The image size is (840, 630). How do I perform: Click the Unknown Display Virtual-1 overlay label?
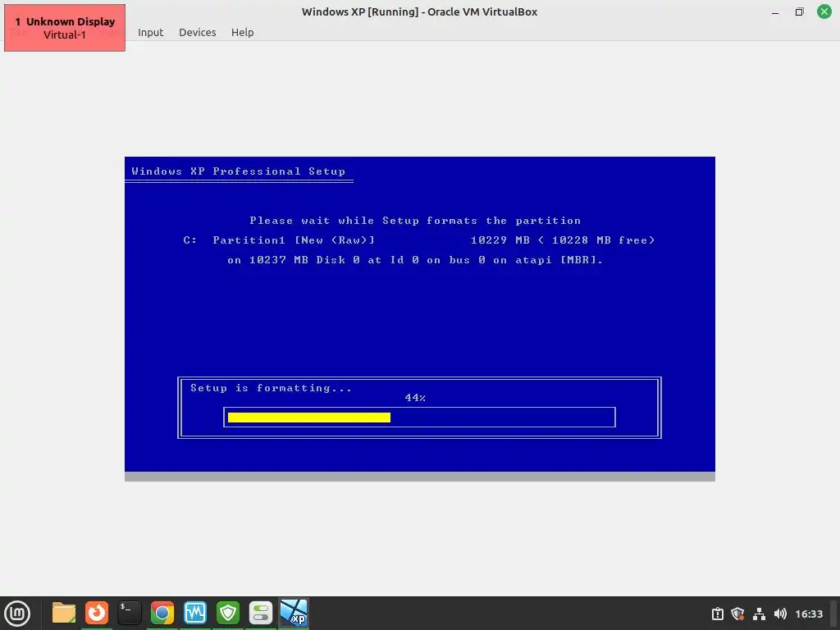point(65,28)
